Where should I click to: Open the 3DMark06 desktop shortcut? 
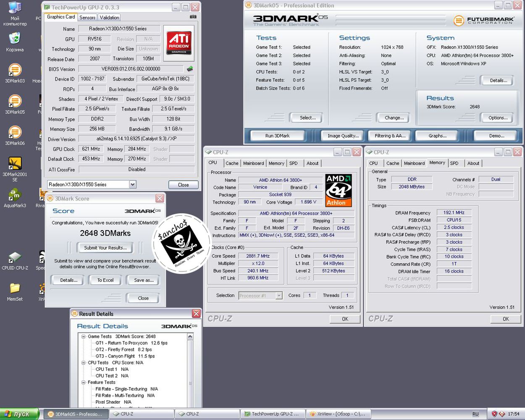tap(15, 135)
